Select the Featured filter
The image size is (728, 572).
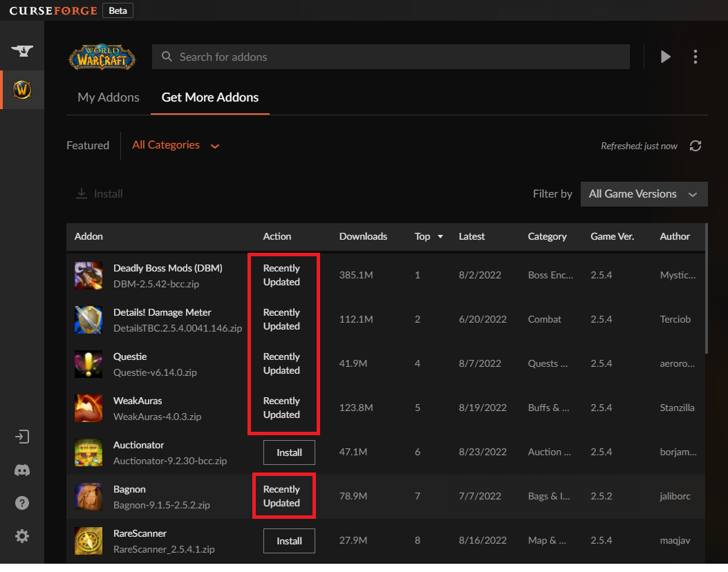88,146
